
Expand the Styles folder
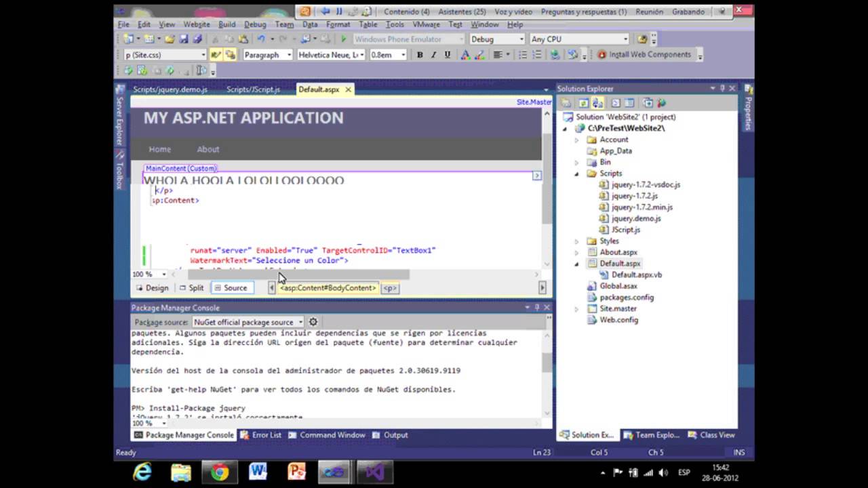pos(577,241)
